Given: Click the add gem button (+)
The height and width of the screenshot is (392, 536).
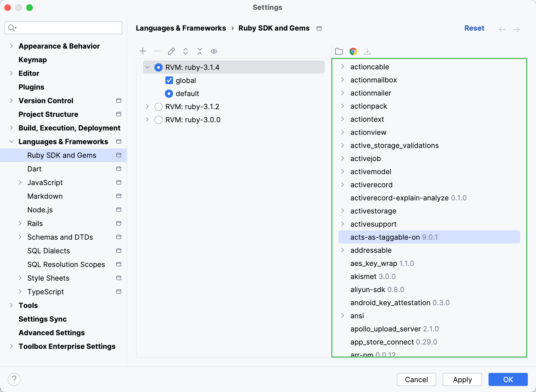Looking at the screenshot, I should click(143, 51).
